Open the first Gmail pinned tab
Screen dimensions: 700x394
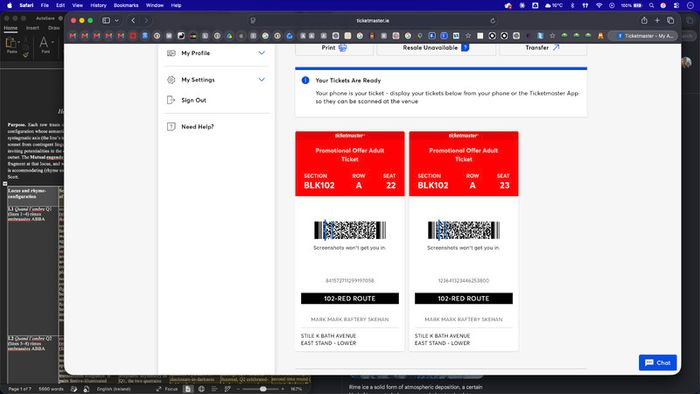pyautogui.click(x=73, y=36)
